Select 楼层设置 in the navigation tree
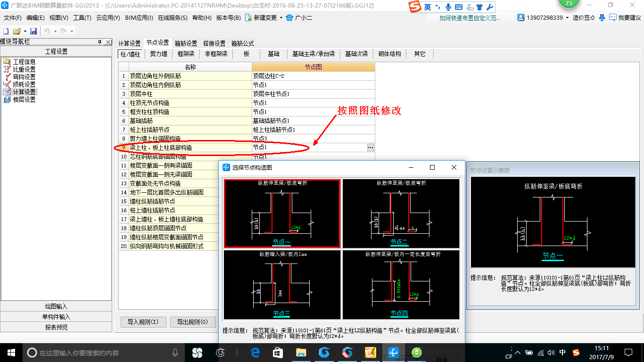The width and height of the screenshot is (644, 362). pyautogui.click(x=24, y=99)
